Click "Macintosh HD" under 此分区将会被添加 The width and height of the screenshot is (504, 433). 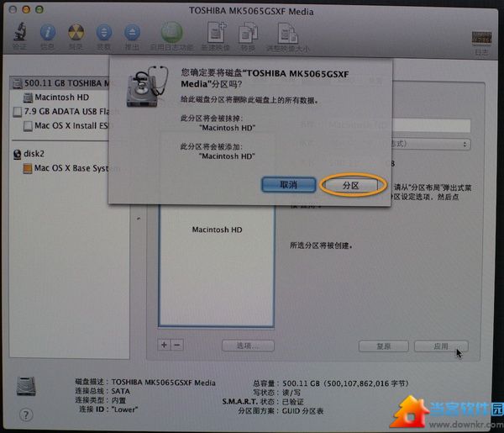tap(227, 156)
